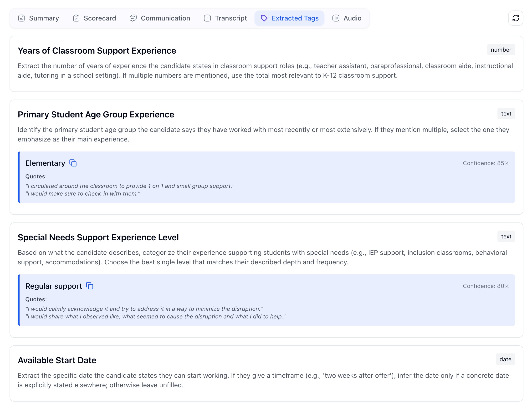Click the date type badge
532x413 pixels.
tap(505, 359)
